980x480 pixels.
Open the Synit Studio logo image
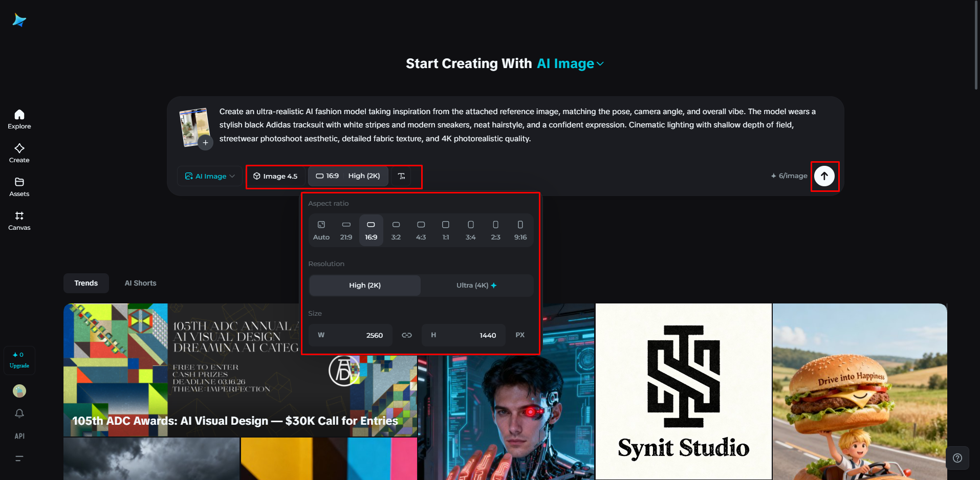pos(684,391)
